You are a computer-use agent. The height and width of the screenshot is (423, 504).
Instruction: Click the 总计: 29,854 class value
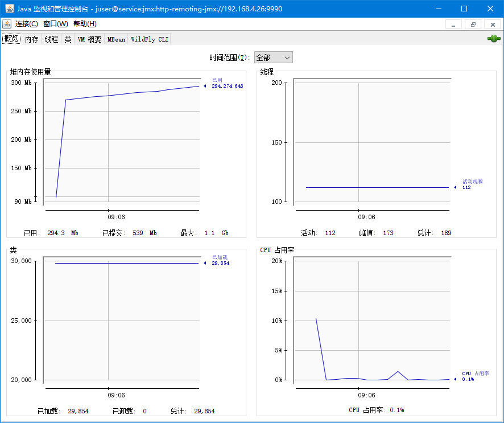point(192,411)
